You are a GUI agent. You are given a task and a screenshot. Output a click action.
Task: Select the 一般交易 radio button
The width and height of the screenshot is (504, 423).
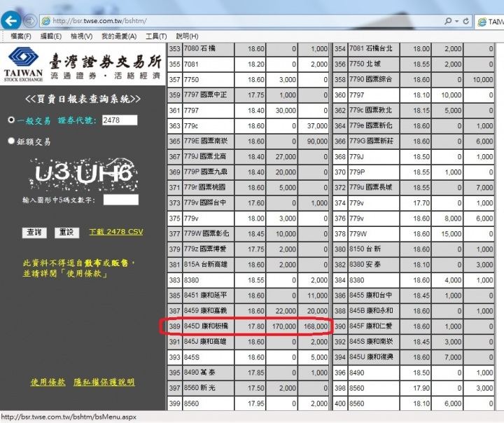(11, 120)
